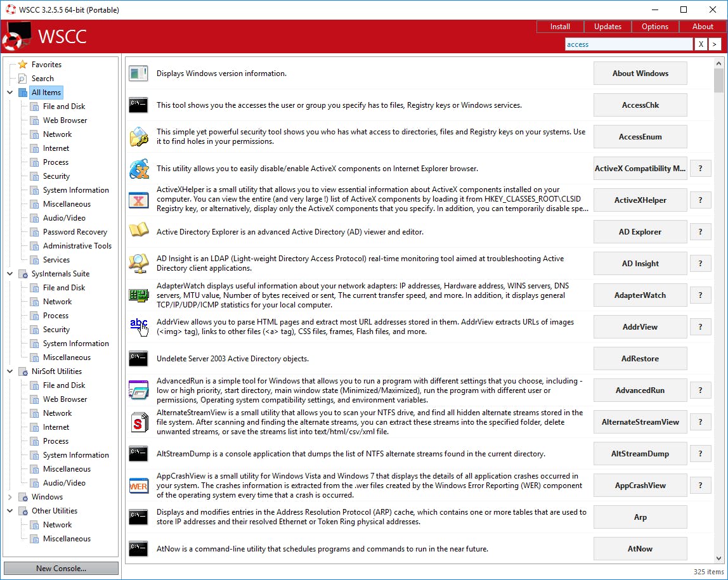Clear the search box with X
Screen dimensions: 728x580
(x=701, y=44)
